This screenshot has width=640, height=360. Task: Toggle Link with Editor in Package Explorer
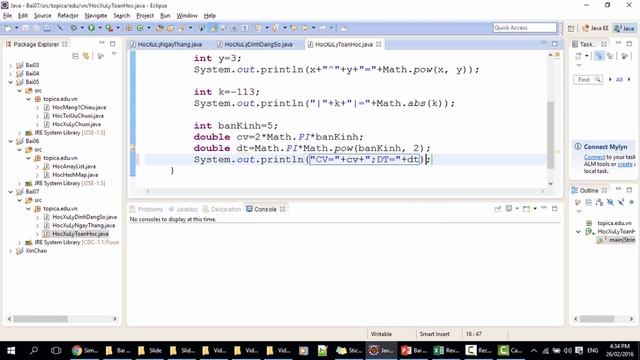coord(86,56)
